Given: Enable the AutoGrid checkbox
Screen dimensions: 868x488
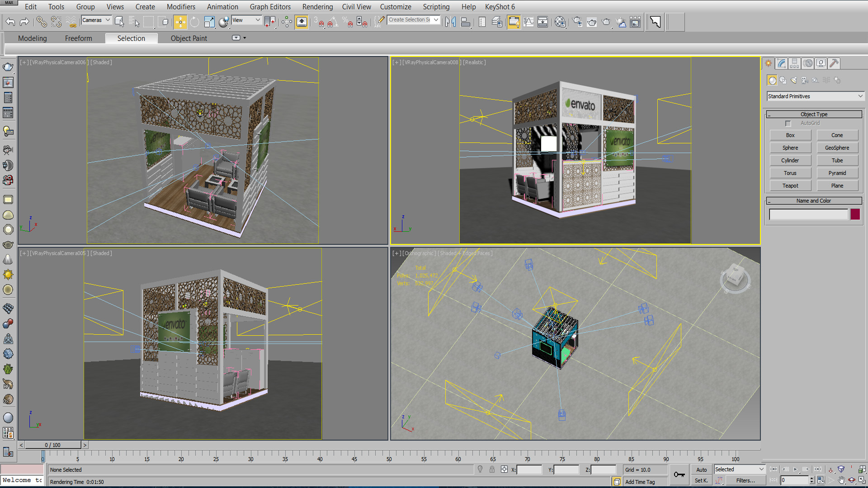Looking at the screenshot, I should (788, 123).
